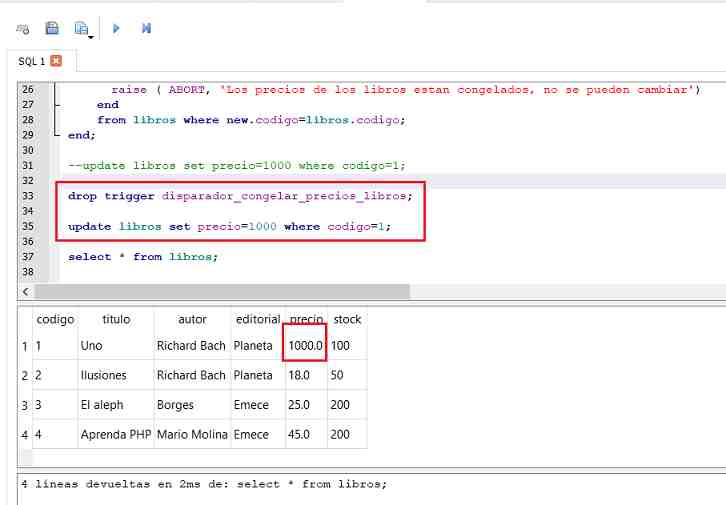726x505 pixels.
Task: Sort by the codigo column header
Action: point(55,319)
